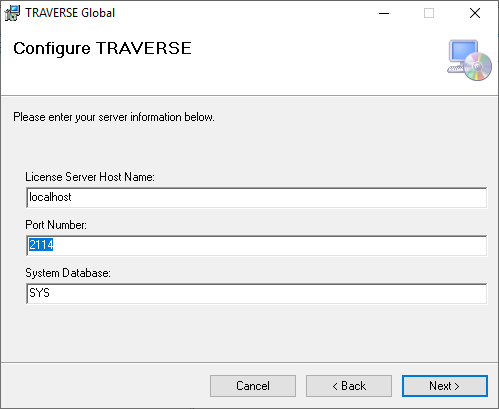Go back to the previous setup step
Image resolution: width=499 pixels, height=409 pixels.
[349, 386]
